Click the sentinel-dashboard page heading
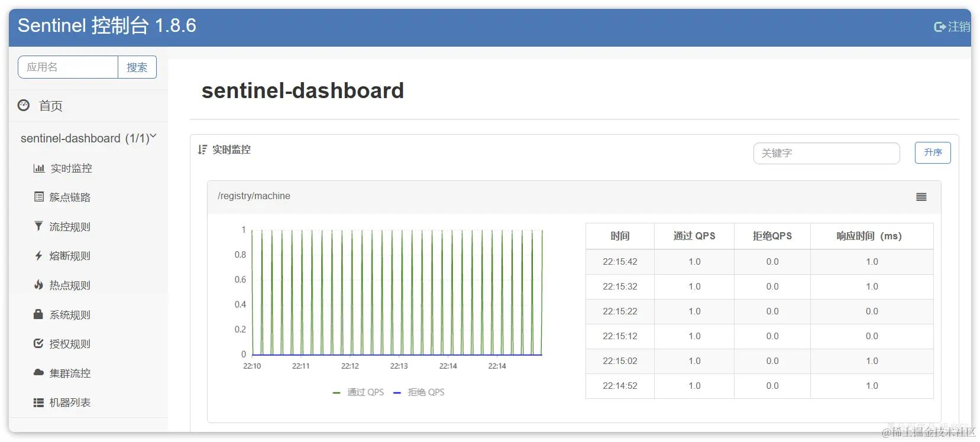Viewport: 980px width, 442px height. [303, 90]
